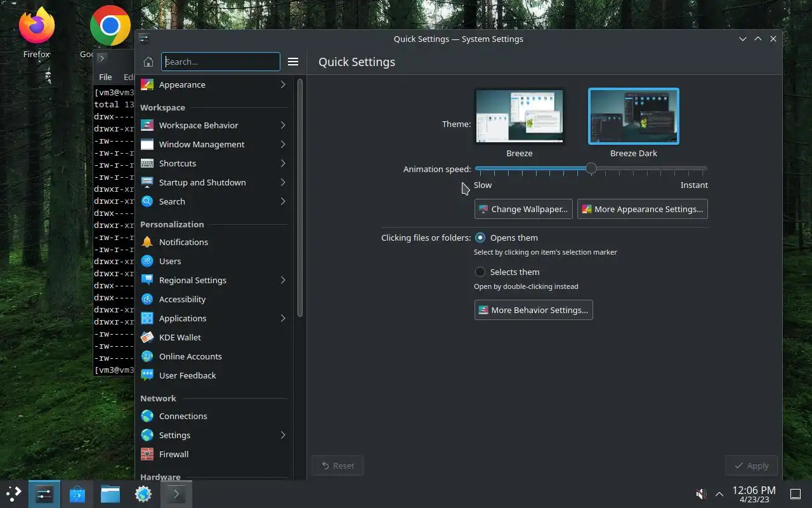This screenshot has width=812, height=508.
Task: Click the Accessibility icon
Action: coord(147,299)
